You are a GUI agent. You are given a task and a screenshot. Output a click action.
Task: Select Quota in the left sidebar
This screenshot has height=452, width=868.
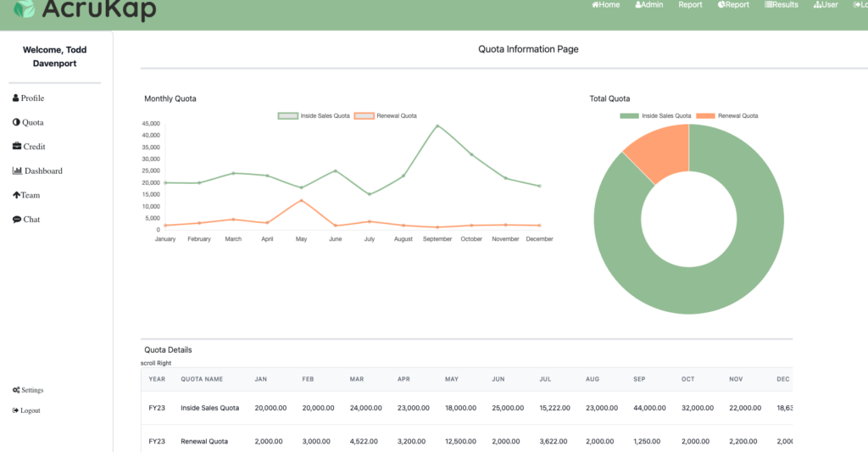(29, 123)
